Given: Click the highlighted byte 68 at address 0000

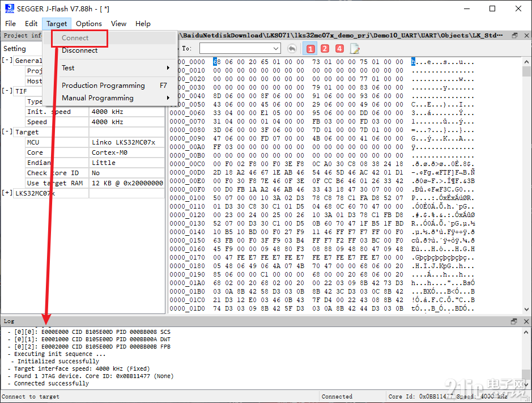Looking at the screenshot, I should 217,62.
